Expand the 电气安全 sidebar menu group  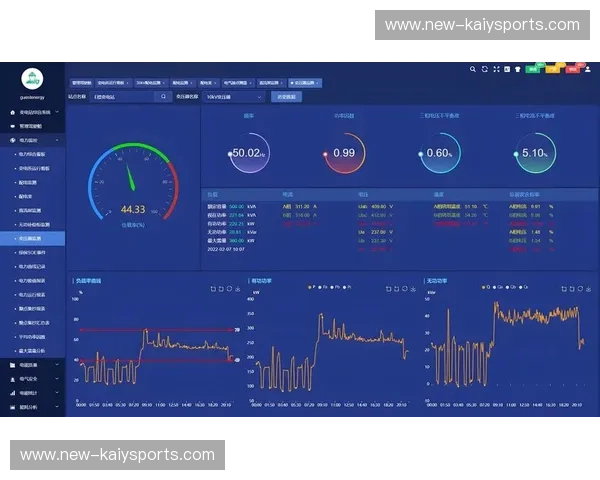tap(33, 379)
